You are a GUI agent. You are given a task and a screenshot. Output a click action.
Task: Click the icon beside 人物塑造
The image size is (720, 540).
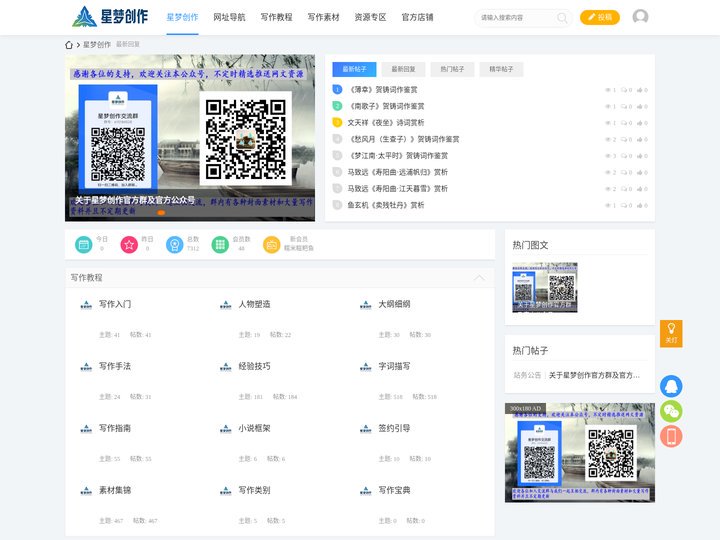tap(225, 304)
